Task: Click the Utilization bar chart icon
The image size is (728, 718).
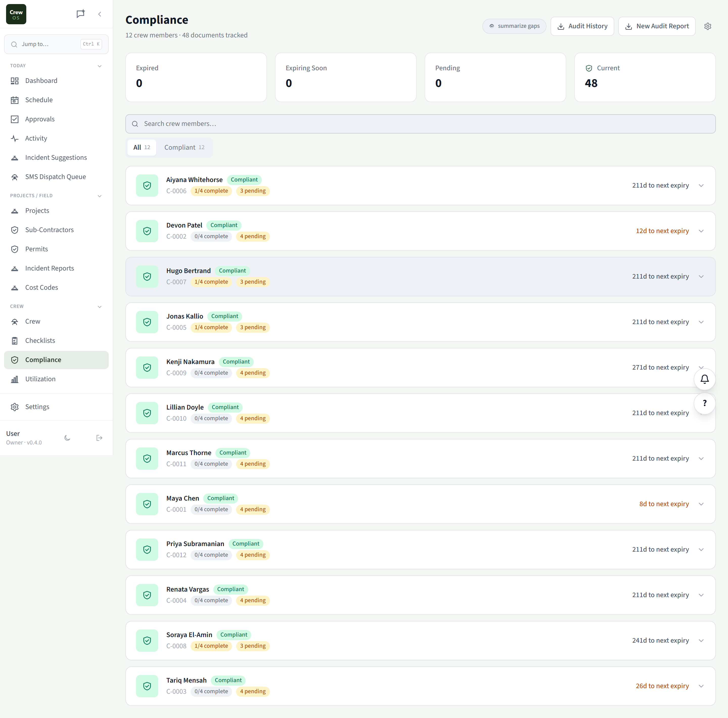Action: [x=15, y=379]
